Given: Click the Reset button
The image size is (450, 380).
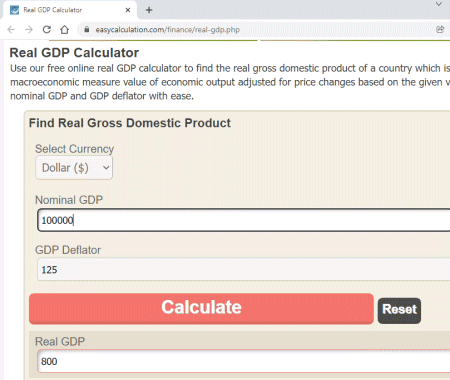Looking at the screenshot, I should (x=399, y=311).
